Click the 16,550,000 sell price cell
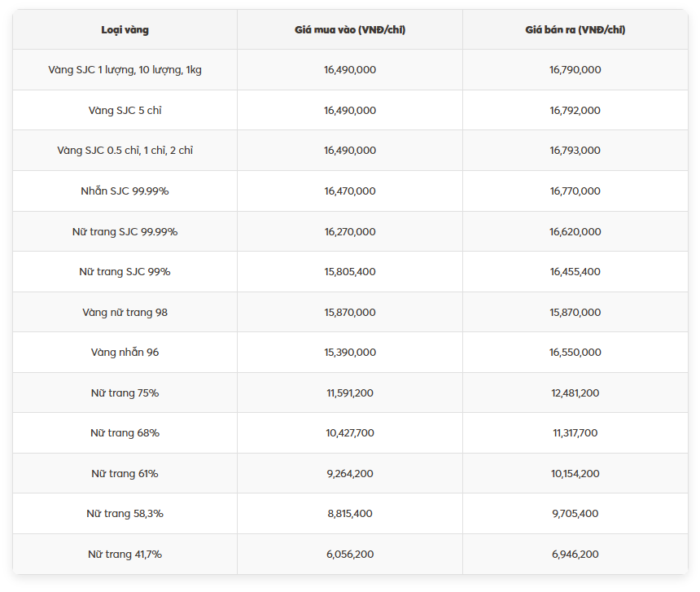Screen dimensions: 700x592 pos(575,353)
